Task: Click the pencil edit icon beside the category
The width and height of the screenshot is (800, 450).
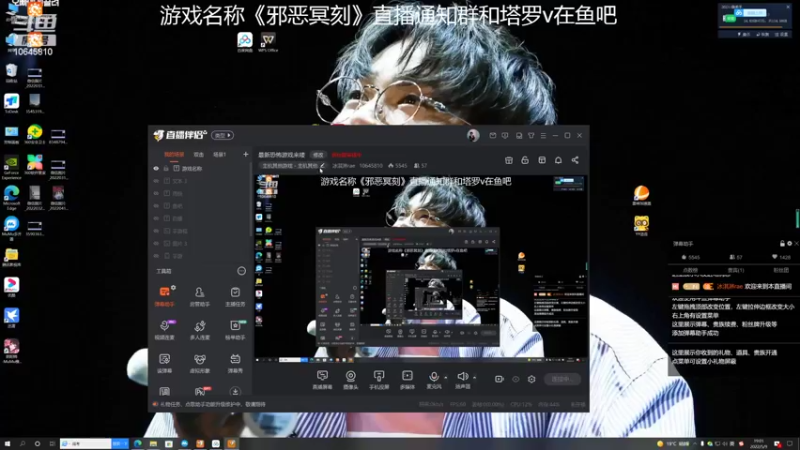Action: pos(322,166)
